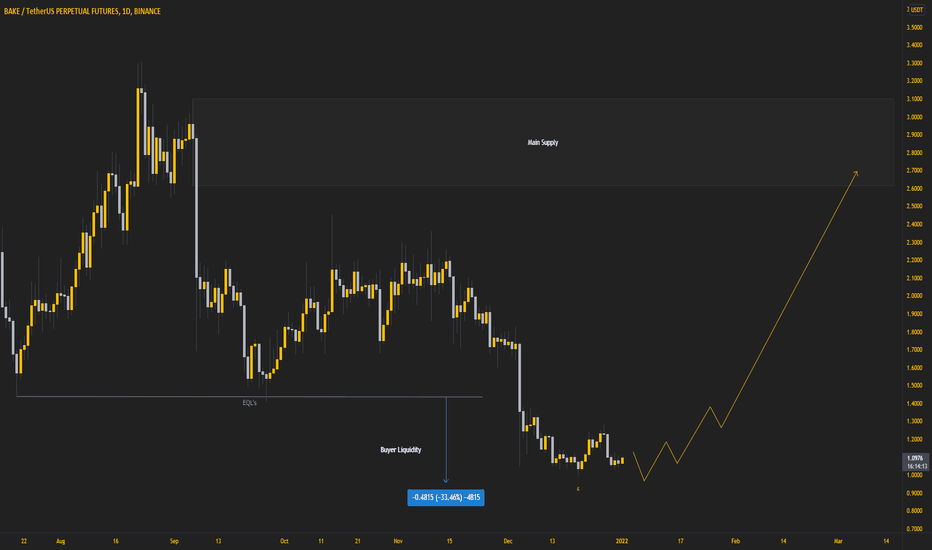
Task: Click the 2022 date label on the time axis
Action: [x=622, y=541]
